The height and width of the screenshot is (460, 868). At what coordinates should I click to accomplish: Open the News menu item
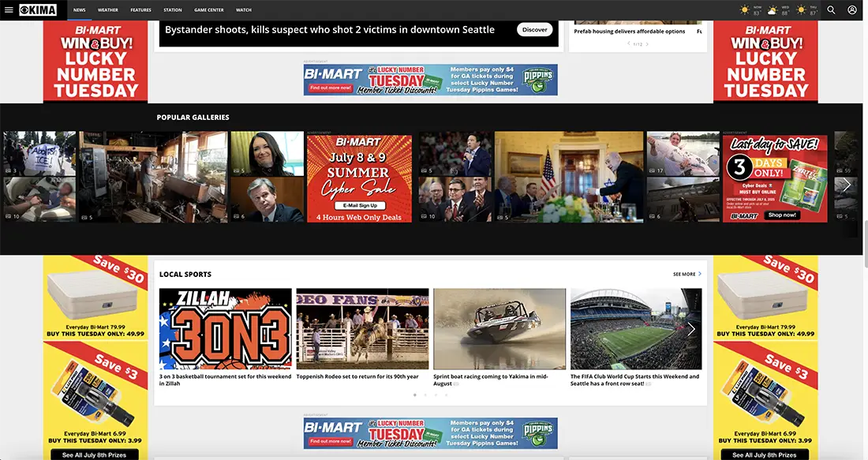point(79,10)
